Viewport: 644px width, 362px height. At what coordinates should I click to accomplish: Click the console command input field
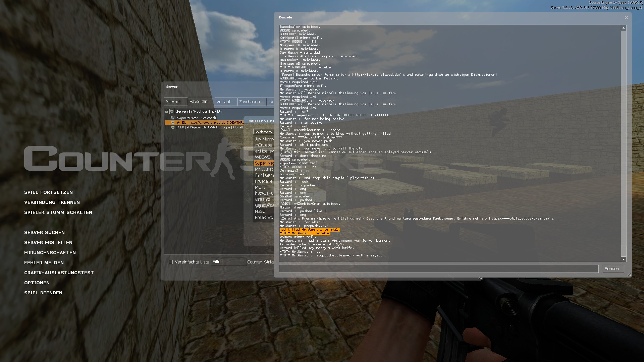[438, 269]
